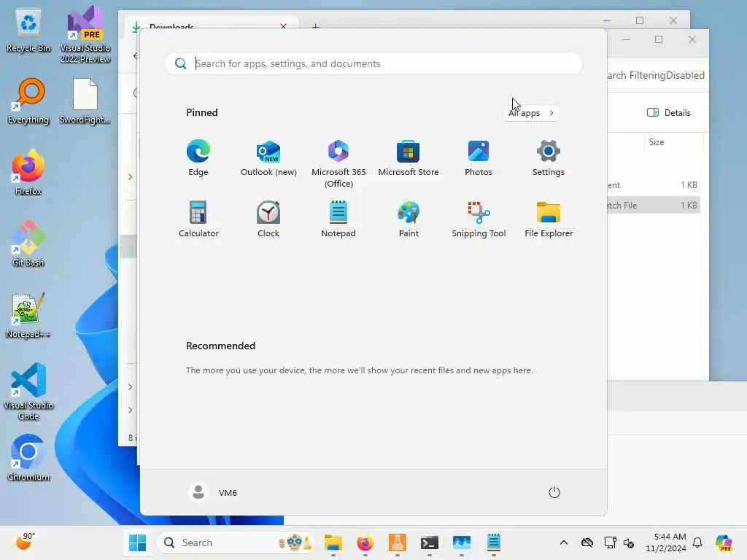The height and width of the screenshot is (560, 747).
Task: Click the clock showing 5:44 AM
Action: point(666,542)
